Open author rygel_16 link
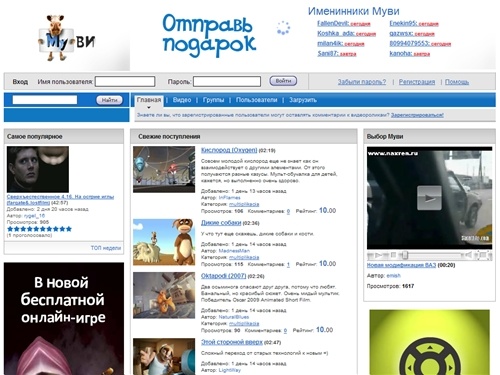The width and height of the screenshot is (500, 375). coord(34,216)
